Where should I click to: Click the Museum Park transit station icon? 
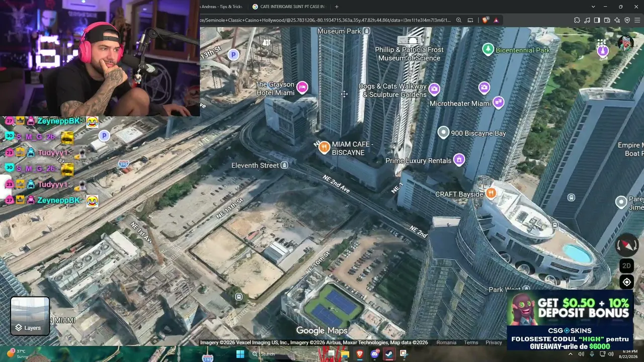pyautogui.click(x=367, y=31)
